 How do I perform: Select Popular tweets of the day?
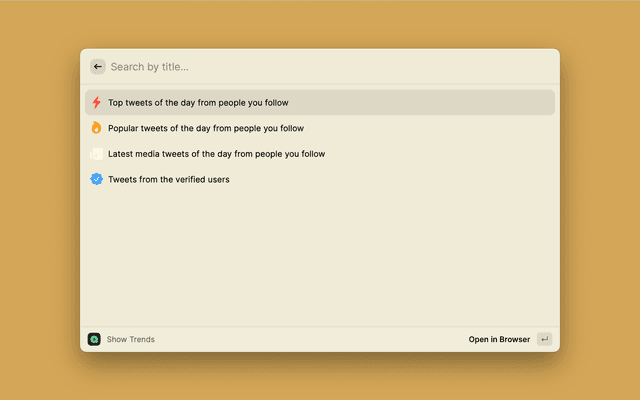[x=205, y=128]
